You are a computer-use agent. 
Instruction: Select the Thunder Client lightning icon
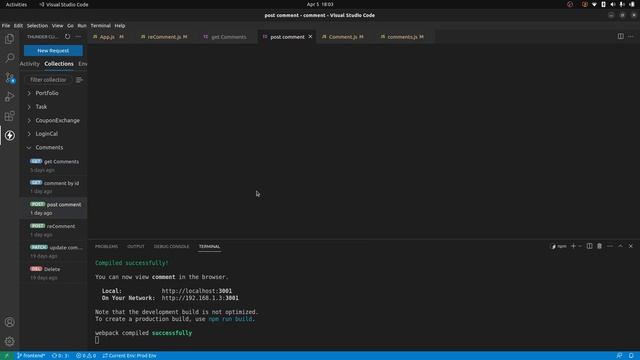(x=9, y=136)
